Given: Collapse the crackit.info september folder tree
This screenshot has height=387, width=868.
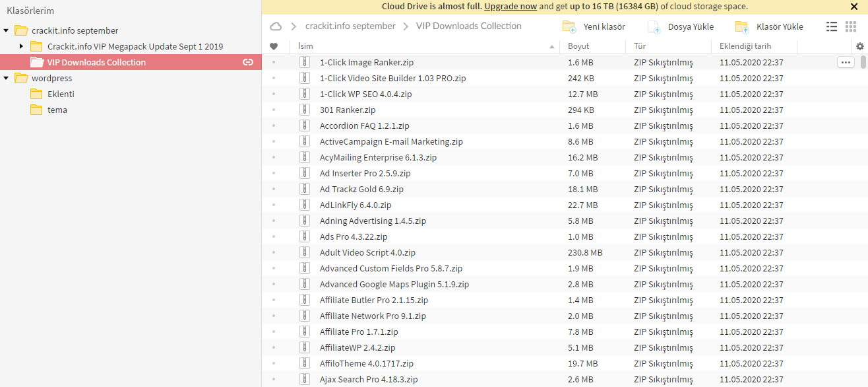Looking at the screenshot, I should pos(7,30).
